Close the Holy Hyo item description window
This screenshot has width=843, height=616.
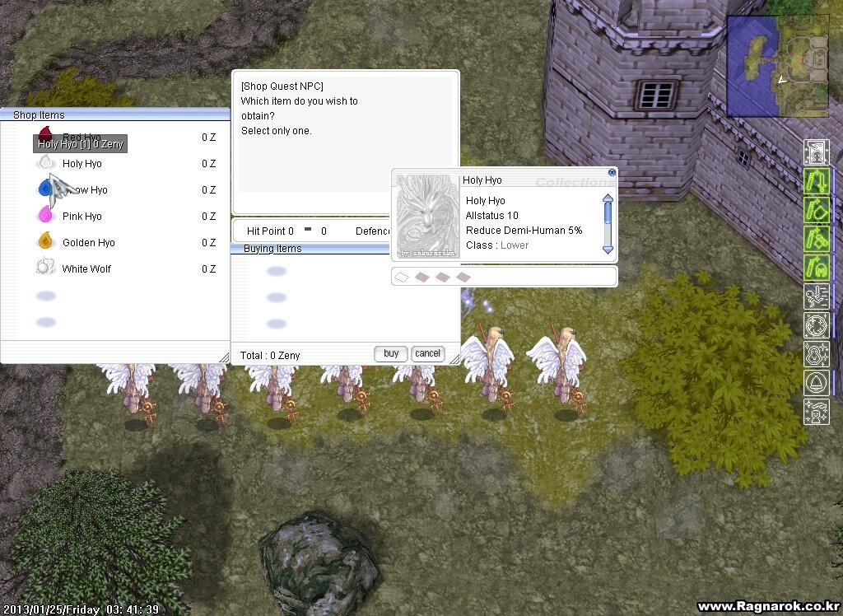pyautogui.click(x=612, y=173)
